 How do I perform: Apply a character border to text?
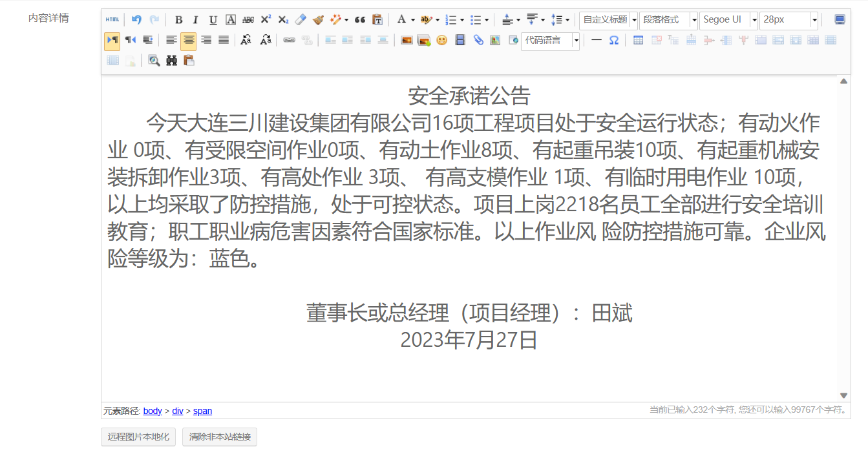pyautogui.click(x=231, y=20)
